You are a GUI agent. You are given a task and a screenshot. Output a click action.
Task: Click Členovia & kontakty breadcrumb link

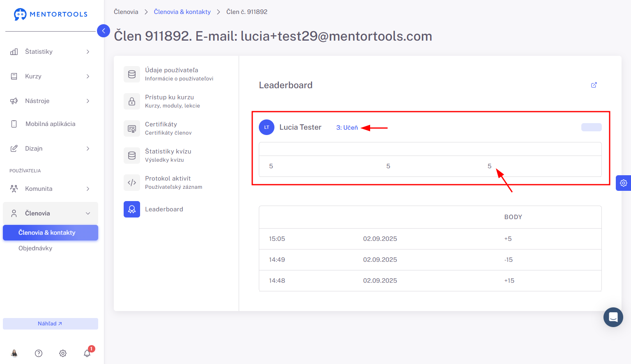click(182, 12)
